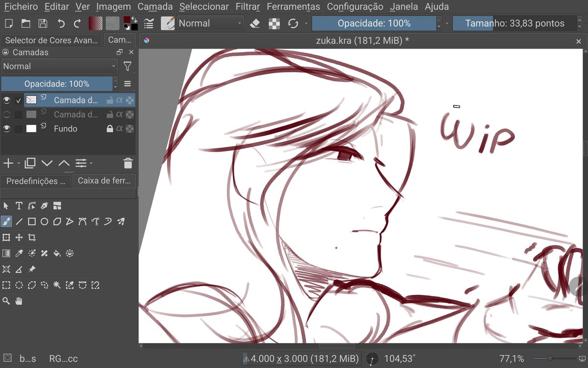The image size is (588, 368).
Task: Open the layer filter funnel menu
Action: point(127,66)
